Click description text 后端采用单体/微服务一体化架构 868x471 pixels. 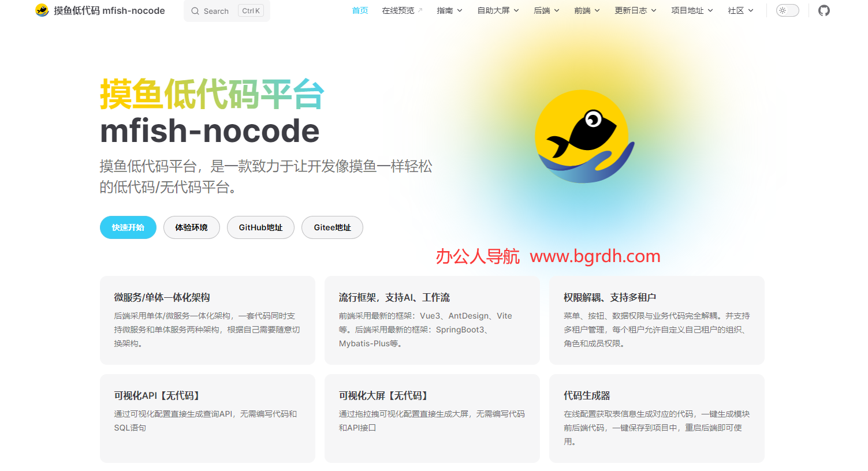pyautogui.click(x=207, y=330)
